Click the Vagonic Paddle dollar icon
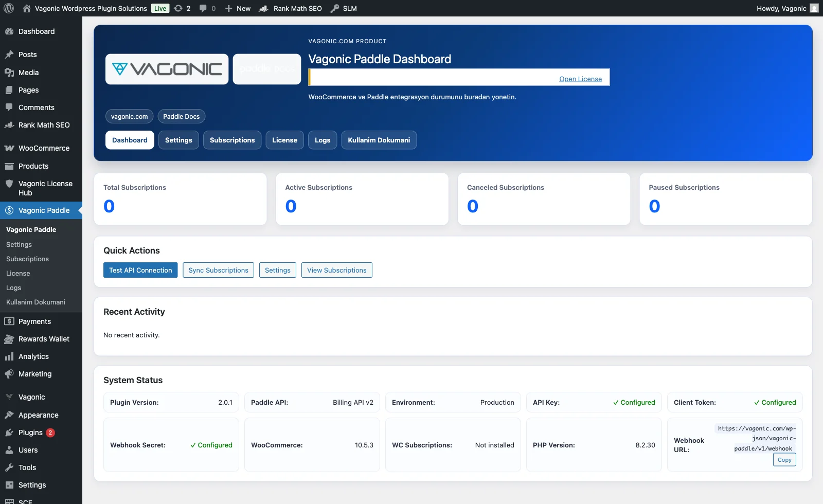This screenshot has width=823, height=504. 9,210
